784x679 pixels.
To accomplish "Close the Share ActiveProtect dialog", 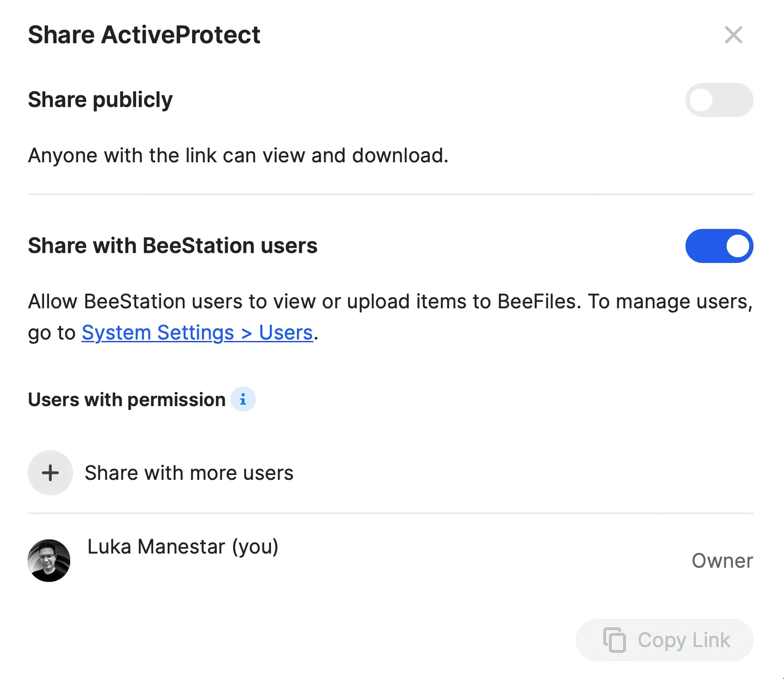I will (733, 35).
